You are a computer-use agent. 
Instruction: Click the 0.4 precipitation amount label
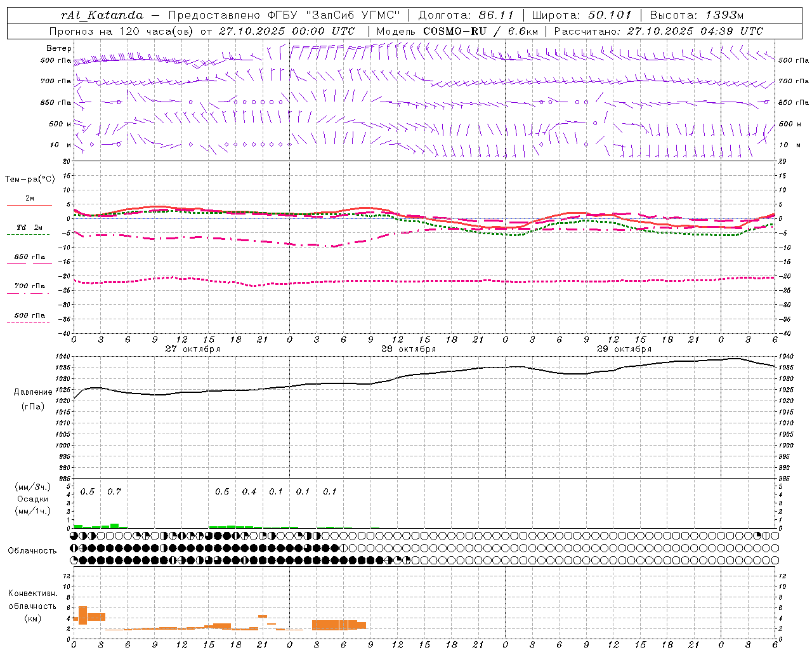249,491
